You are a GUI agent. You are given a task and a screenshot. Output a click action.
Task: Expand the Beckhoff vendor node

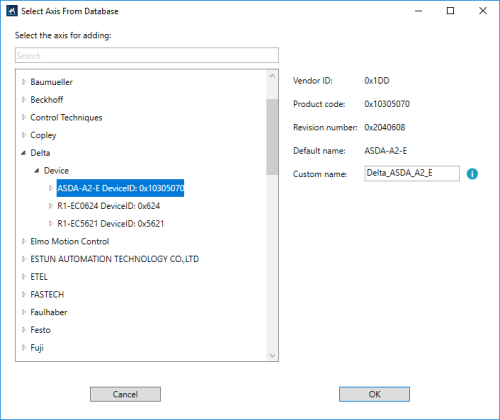coord(24,99)
